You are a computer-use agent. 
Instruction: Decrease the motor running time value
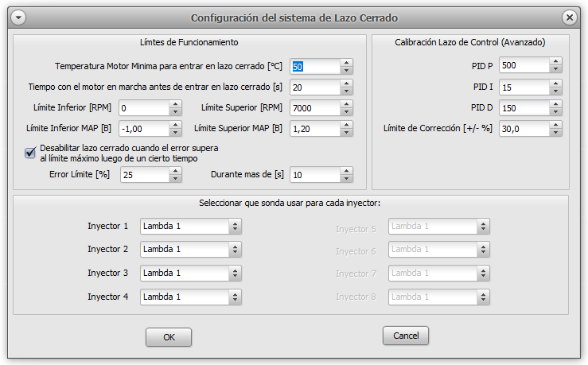pos(346,91)
